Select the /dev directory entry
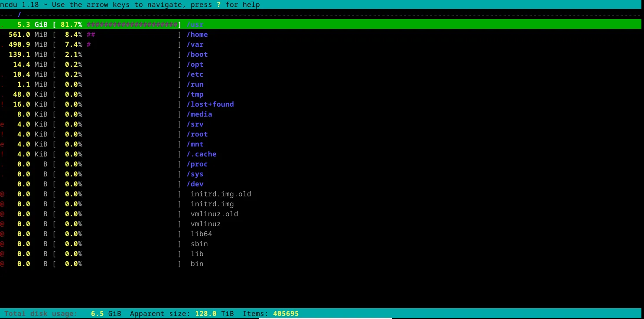Screen dimensions: 644x319 (x=195, y=184)
